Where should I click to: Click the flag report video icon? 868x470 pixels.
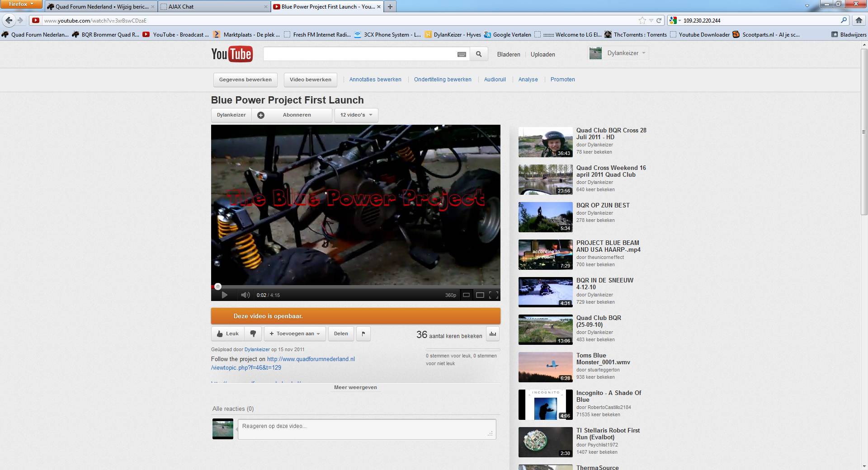pos(363,334)
